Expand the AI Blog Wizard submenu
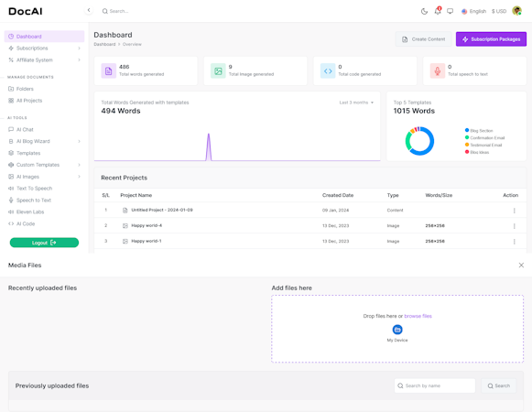 click(x=45, y=141)
